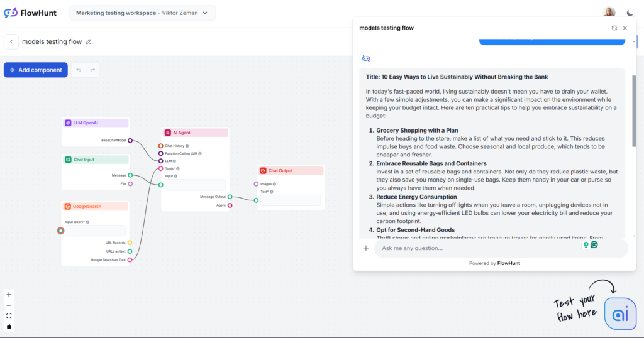Fit the flow view to screen

click(9, 316)
